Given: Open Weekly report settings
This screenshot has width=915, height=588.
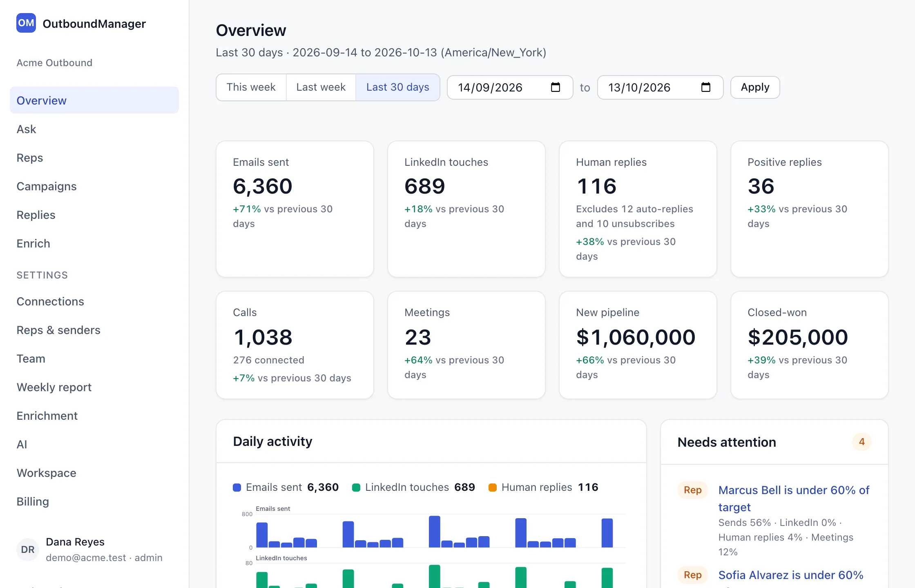Looking at the screenshot, I should (94, 387).
